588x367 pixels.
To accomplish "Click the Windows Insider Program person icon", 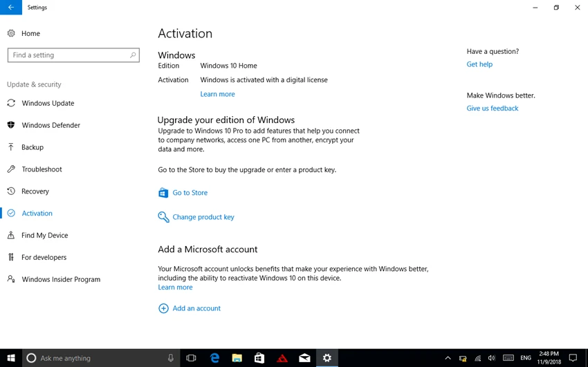I will point(11,279).
